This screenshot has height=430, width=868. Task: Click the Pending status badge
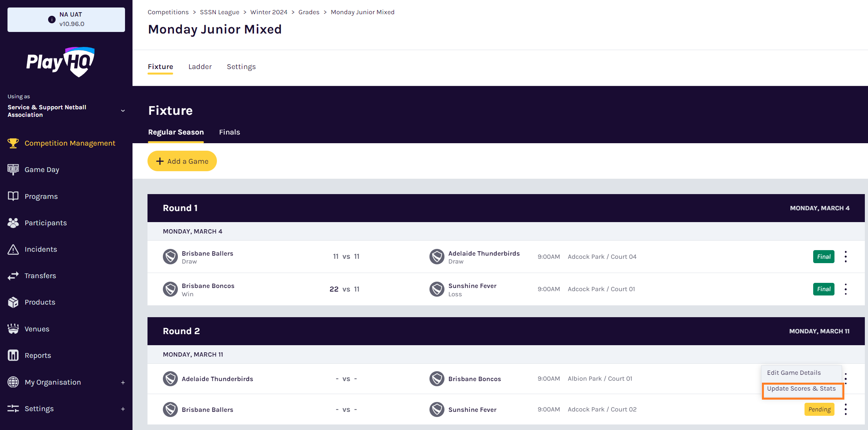click(x=819, y=409)
